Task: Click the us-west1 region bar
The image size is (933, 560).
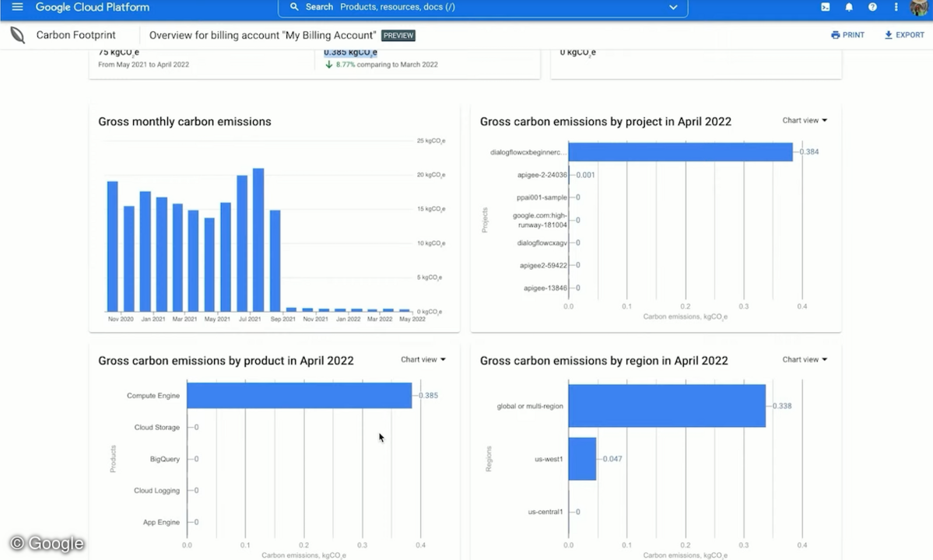Action: pyautogui.click(x=582, y=459)
